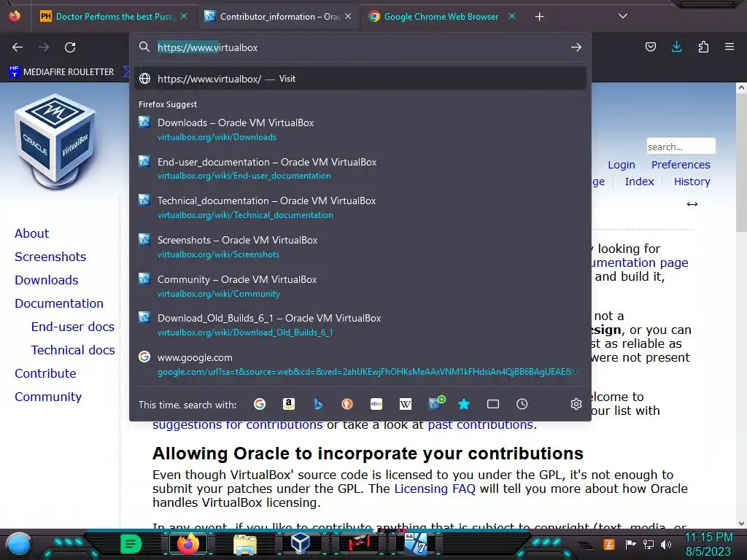Go back with the back arrow

[18, 47]
